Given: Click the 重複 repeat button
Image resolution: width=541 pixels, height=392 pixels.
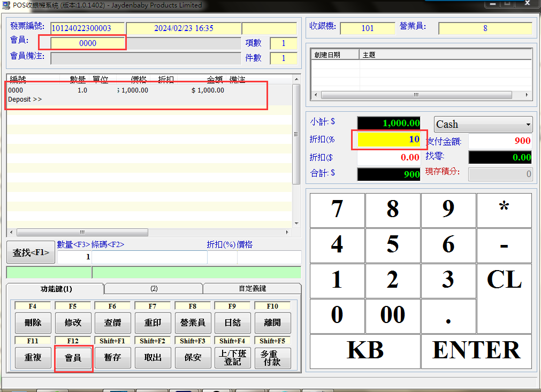Looking at the screenshot, I should [33, 358].
